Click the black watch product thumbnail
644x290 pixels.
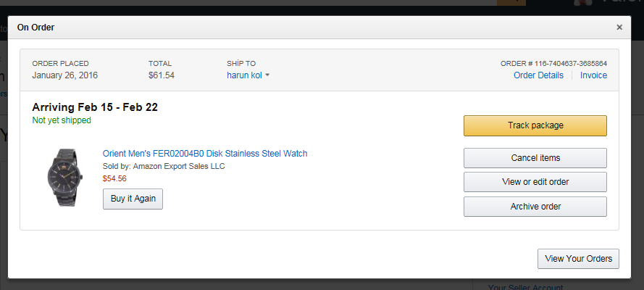click(64, 178)
